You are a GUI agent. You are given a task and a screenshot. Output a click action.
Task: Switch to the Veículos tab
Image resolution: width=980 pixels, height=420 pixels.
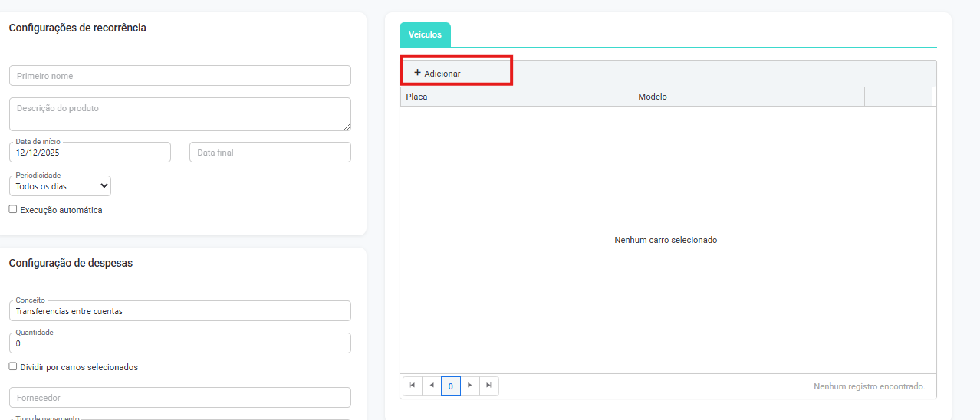click(x=425, y=34)
